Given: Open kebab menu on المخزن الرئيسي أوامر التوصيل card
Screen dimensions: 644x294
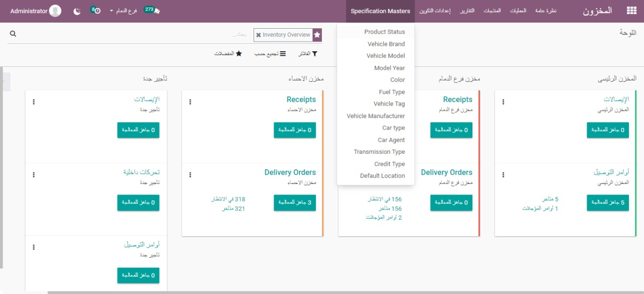Looking at the screenshot, I should [x=503, y=175].
